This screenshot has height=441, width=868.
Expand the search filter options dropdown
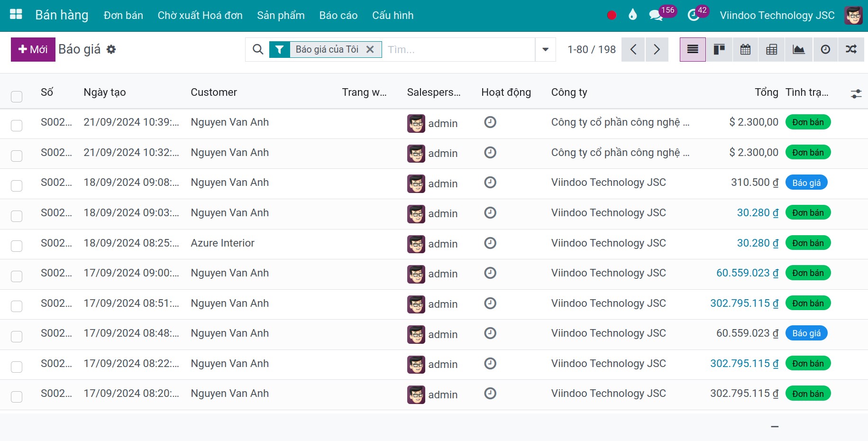(x=545, y=49)
